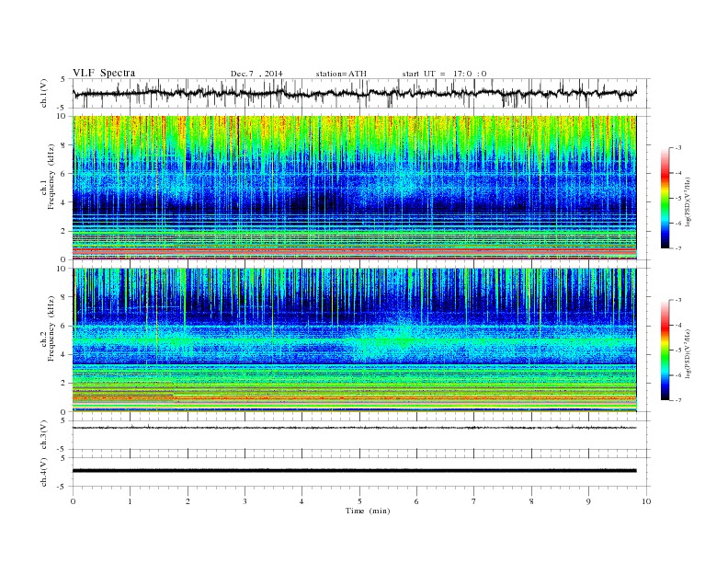Click the ch.2 spectrogram panel

tap(355, 340)
